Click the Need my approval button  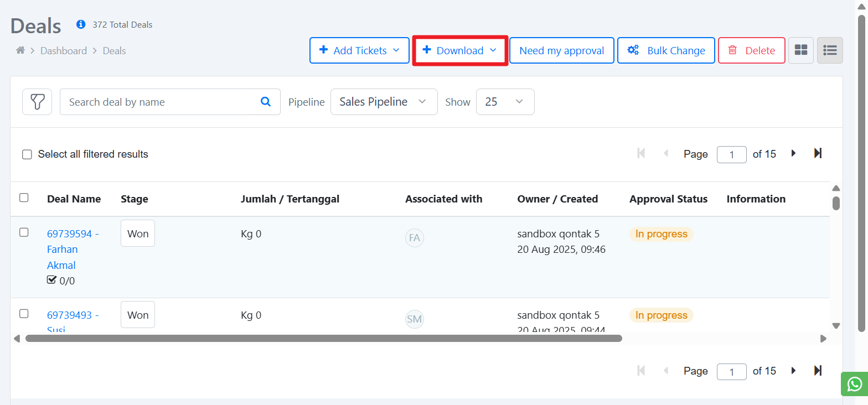pyautogui.click(x=561, y=50)
